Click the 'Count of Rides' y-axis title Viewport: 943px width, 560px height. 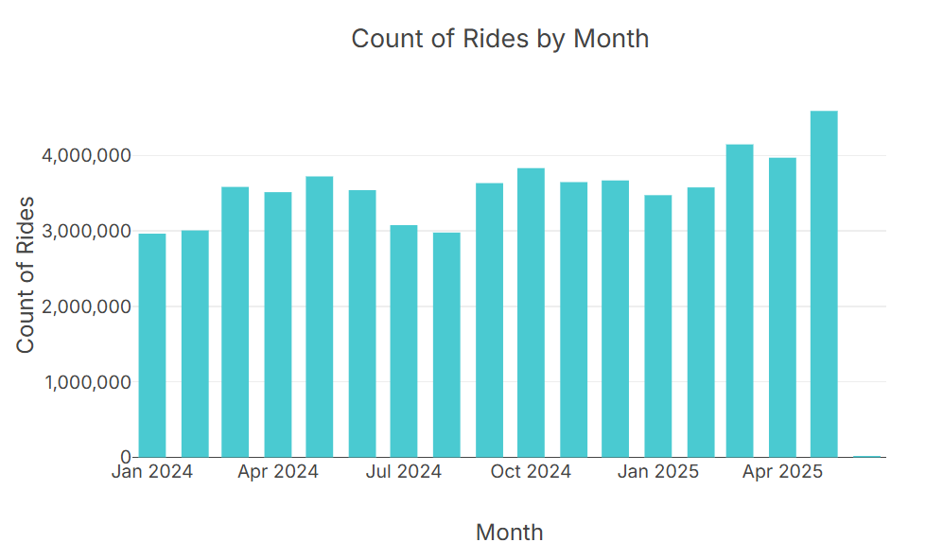pos(26,274)
